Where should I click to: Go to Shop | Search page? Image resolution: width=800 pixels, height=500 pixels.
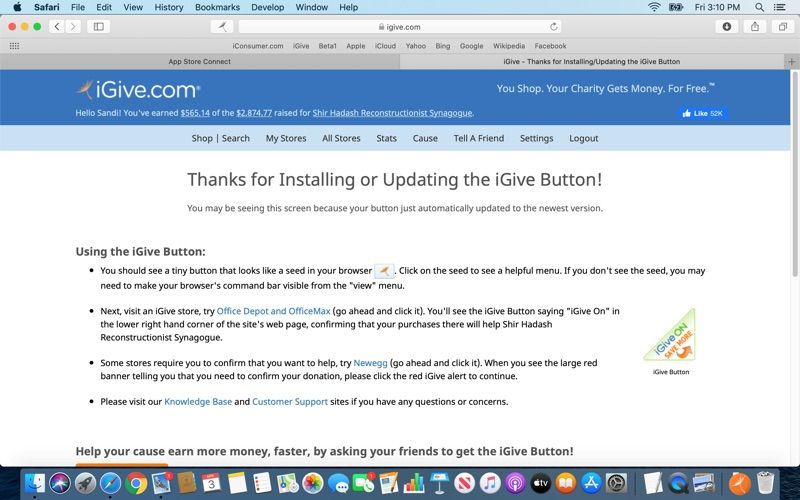220,138
